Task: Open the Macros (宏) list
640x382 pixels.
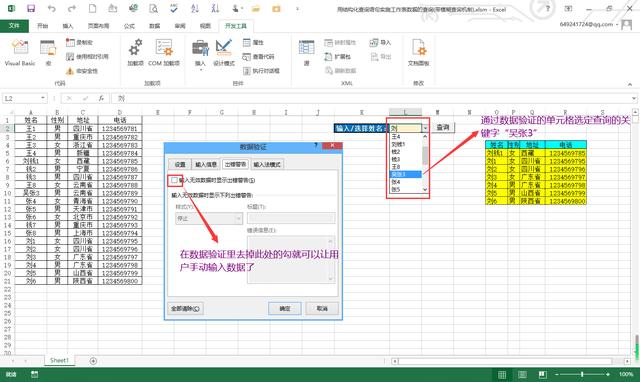Action: pyautogui.click(x=48, y=53)
